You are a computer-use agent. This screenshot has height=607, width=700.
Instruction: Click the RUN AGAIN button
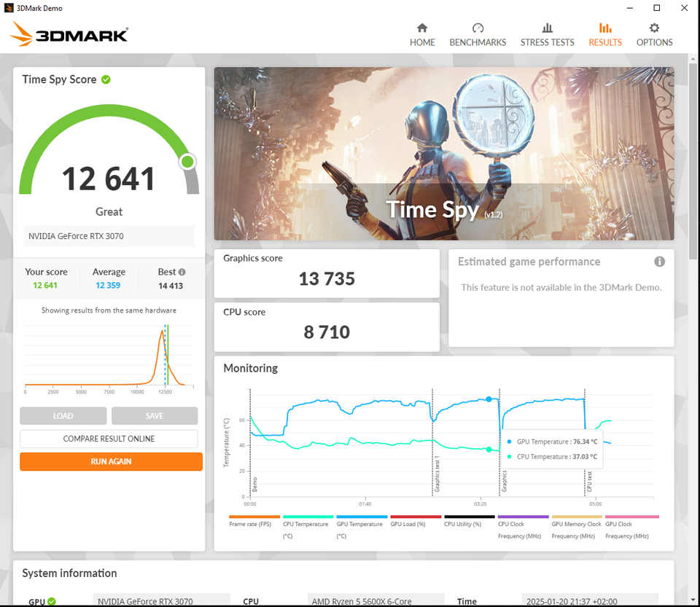(x=111, y=461)
